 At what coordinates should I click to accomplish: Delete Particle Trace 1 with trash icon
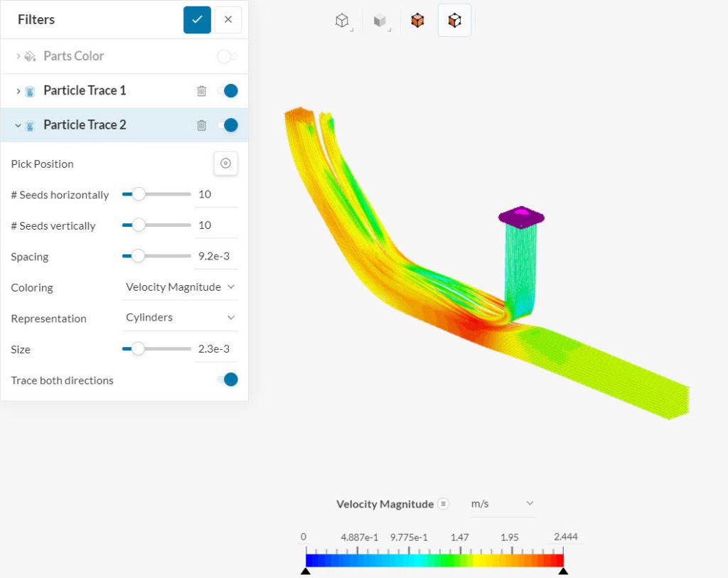tap(201, 91)
